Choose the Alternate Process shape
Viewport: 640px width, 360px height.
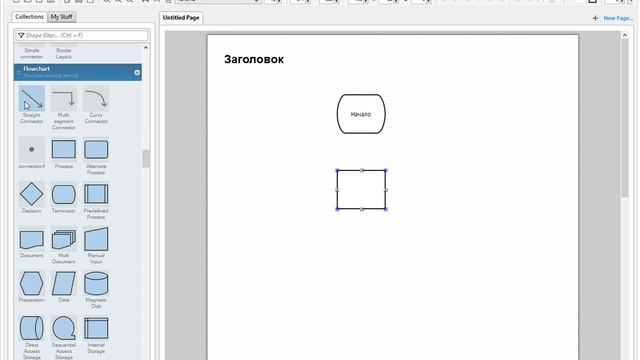[96, 149]
